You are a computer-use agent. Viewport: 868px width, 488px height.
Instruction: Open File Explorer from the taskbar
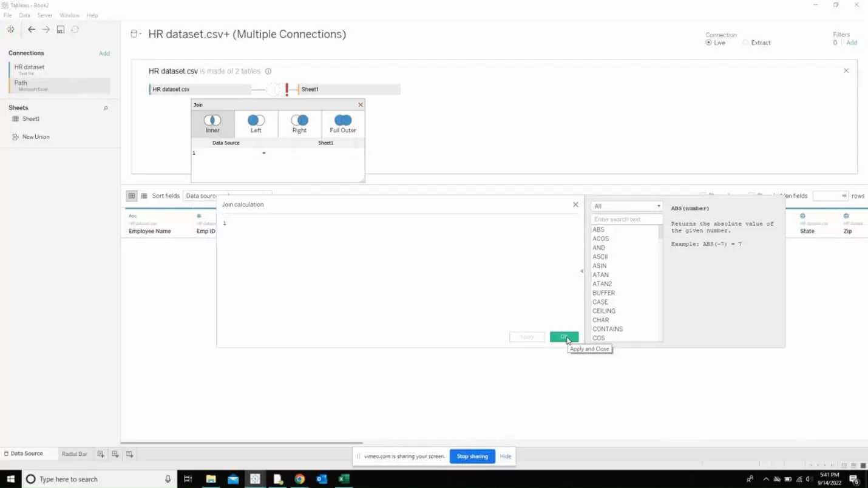(x=211, y=479)
